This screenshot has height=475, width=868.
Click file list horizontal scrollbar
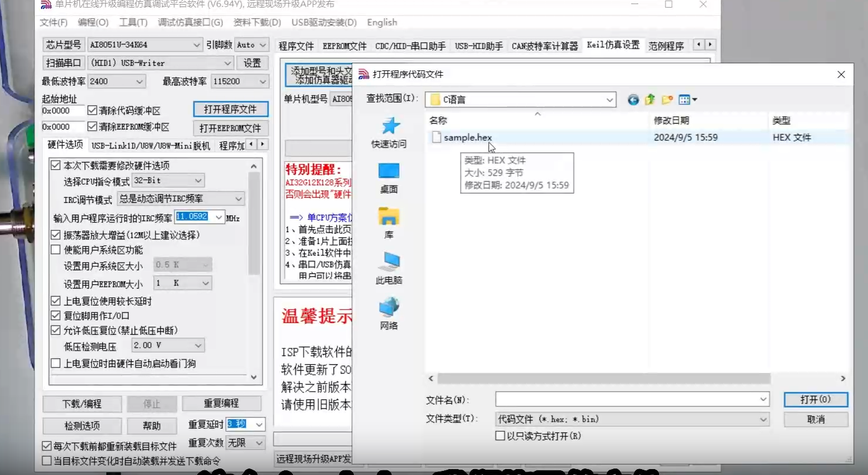pyautogui.click(x=604, y=378)
